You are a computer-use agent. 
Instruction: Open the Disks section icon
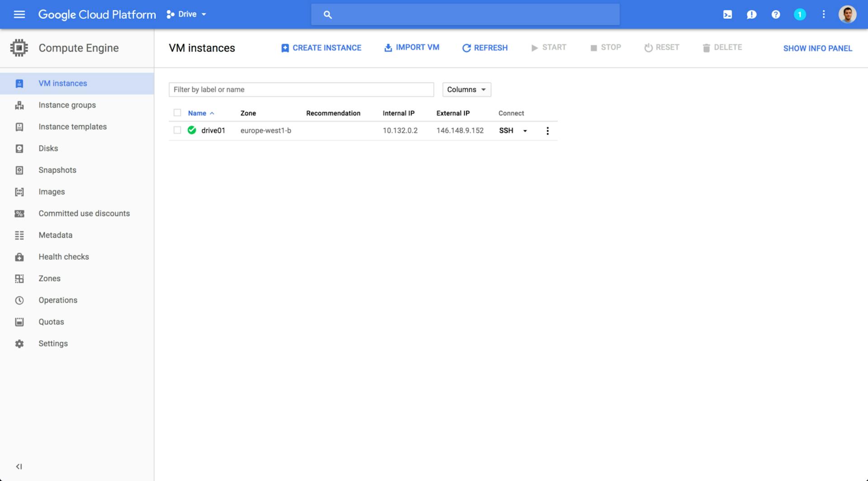tap(19, 148)
